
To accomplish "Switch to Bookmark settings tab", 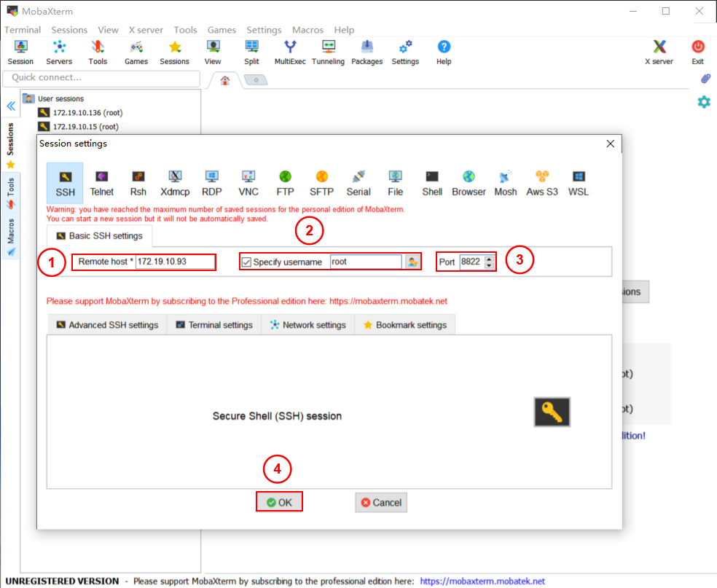I will coord(405,325).
